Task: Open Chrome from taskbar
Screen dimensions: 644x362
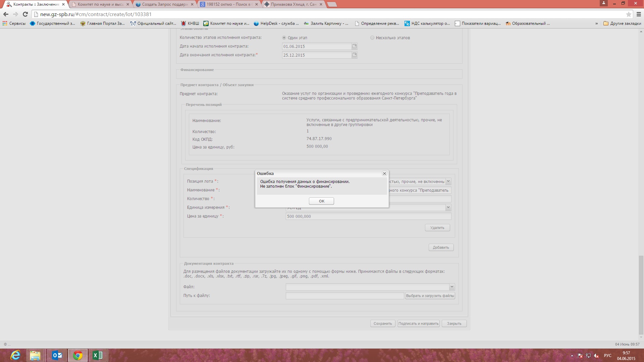Action: coord(78,355)
